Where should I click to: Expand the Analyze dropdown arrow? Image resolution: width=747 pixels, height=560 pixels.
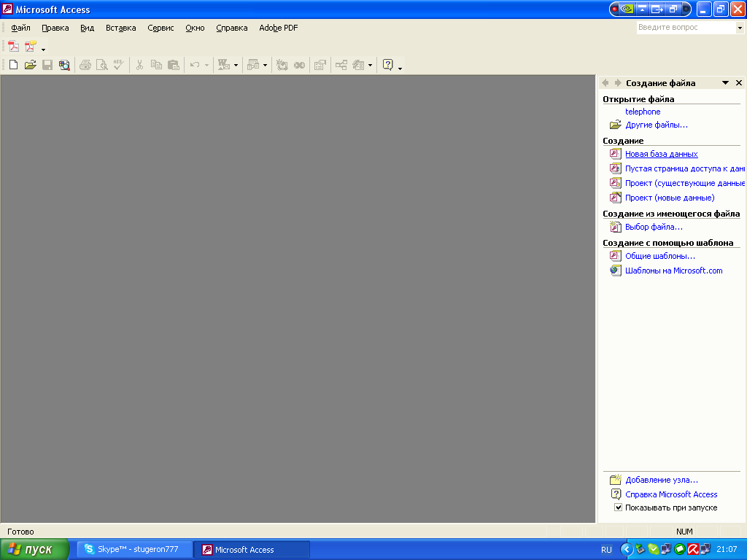[265, 65]
